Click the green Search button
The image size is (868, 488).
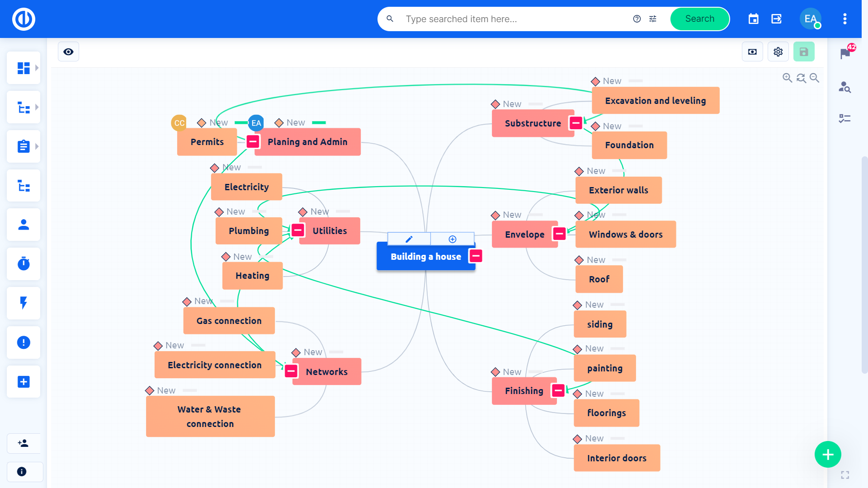(x=699, y=19)
